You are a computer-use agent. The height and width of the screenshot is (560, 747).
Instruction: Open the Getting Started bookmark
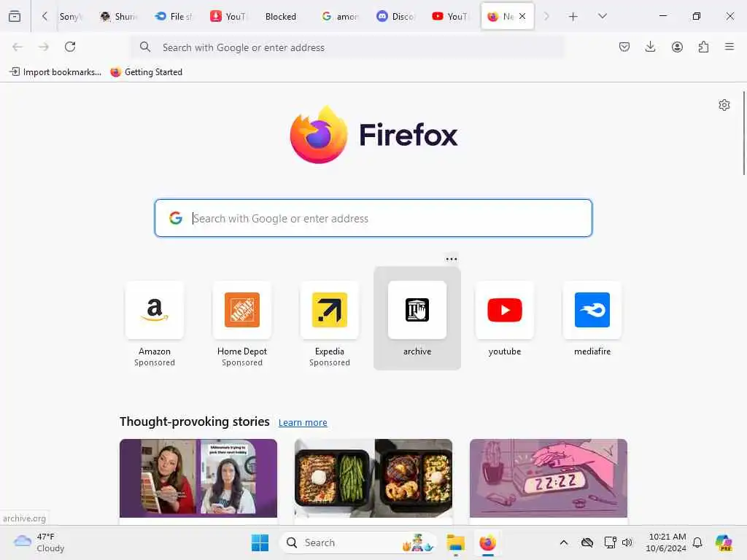pyautogui.click(x=146, y=72)
